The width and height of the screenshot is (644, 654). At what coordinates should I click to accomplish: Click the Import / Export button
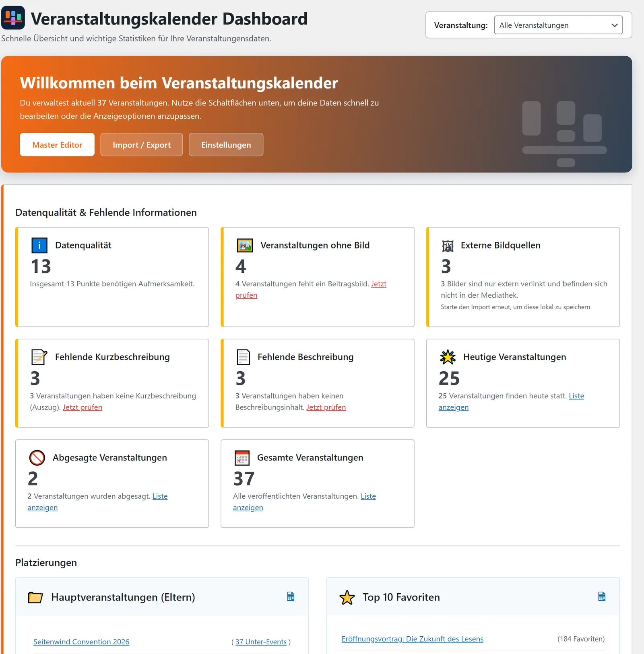[142, 144]
